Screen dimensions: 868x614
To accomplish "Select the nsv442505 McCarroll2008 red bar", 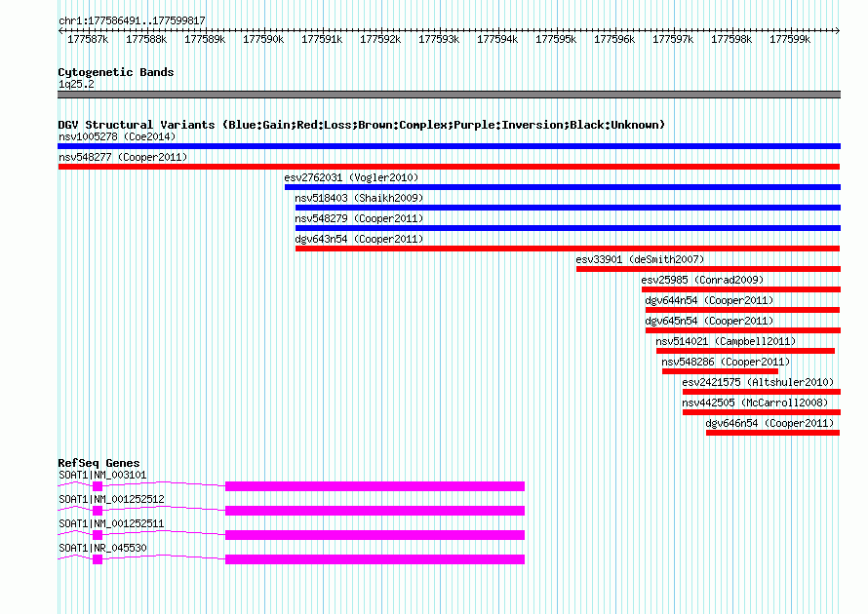I will [761, 412].
